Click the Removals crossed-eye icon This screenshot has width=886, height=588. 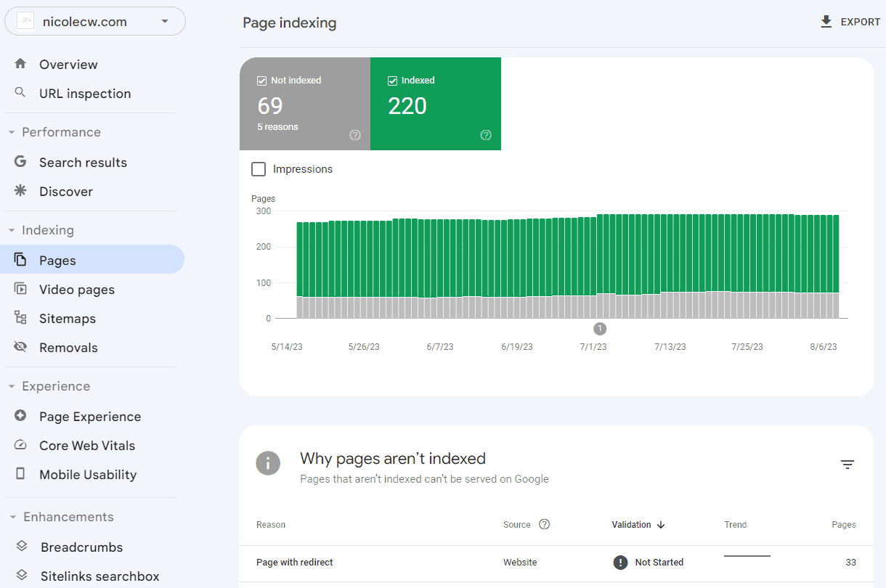coord(20,347)
